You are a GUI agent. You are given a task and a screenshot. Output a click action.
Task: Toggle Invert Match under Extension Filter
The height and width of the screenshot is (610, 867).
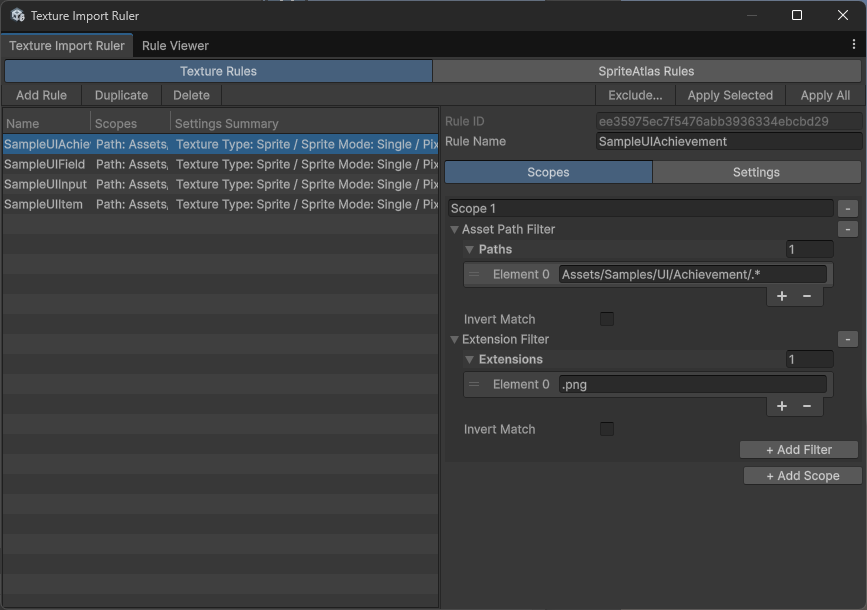pyautogui.click(x=607, y=429)
